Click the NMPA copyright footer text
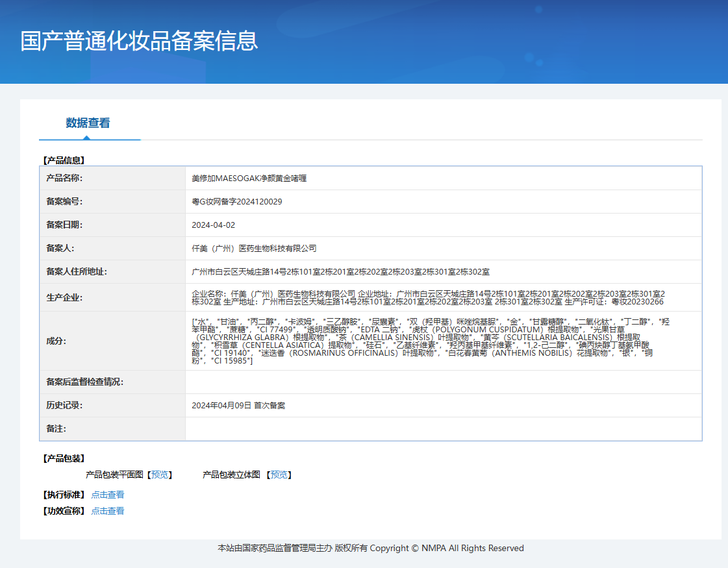The width and height of the screenshot is (728, 568). point(371,548)
